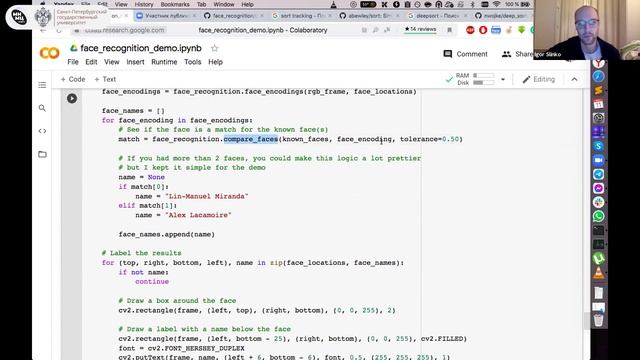The height and width of the screenshot is (360, 640).
Task: Open Trash in the dock
Action: 598,320
